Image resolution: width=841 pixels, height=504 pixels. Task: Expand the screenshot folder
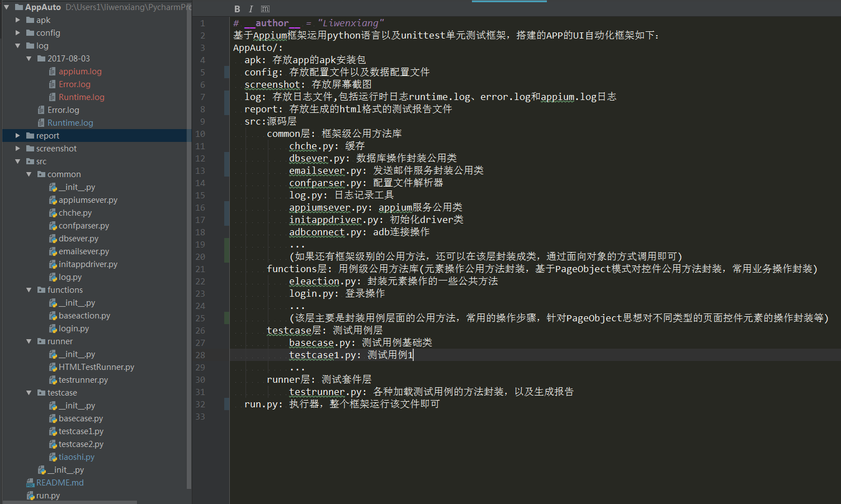(18, 149)
